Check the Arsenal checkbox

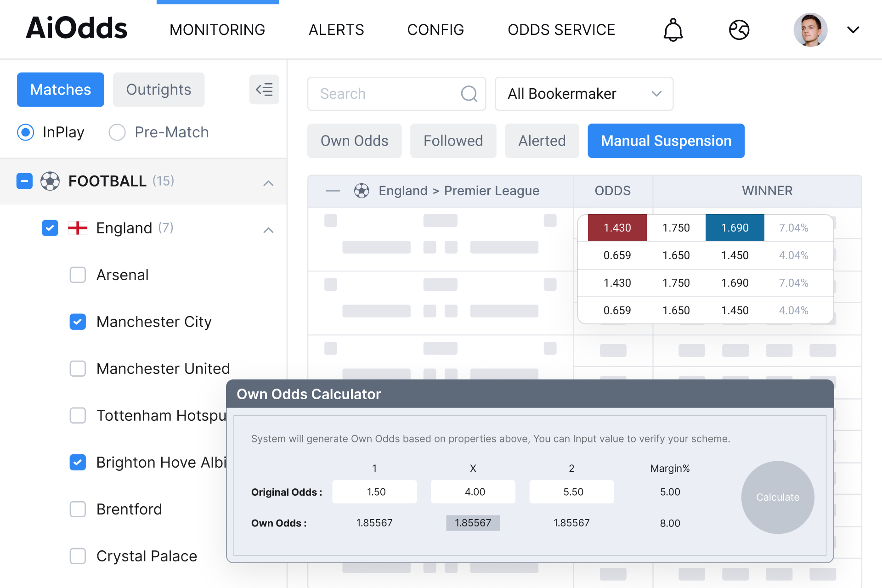78,275
